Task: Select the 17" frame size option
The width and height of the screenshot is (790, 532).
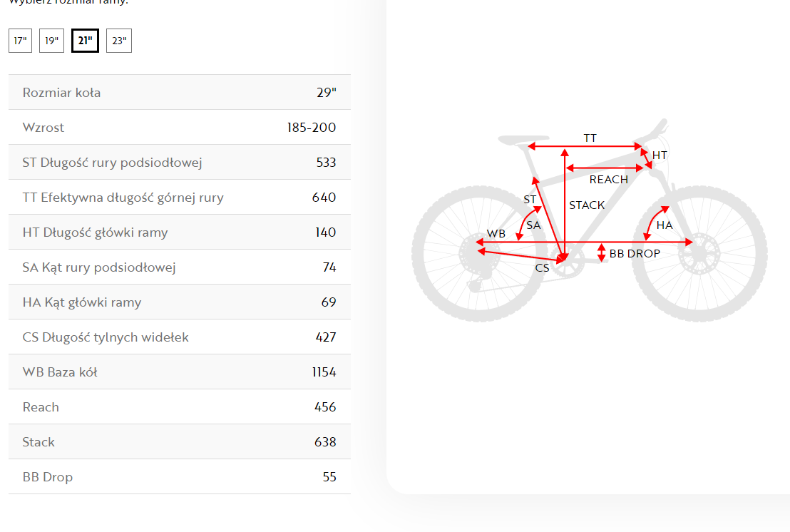Action: [x=20, y=41]
